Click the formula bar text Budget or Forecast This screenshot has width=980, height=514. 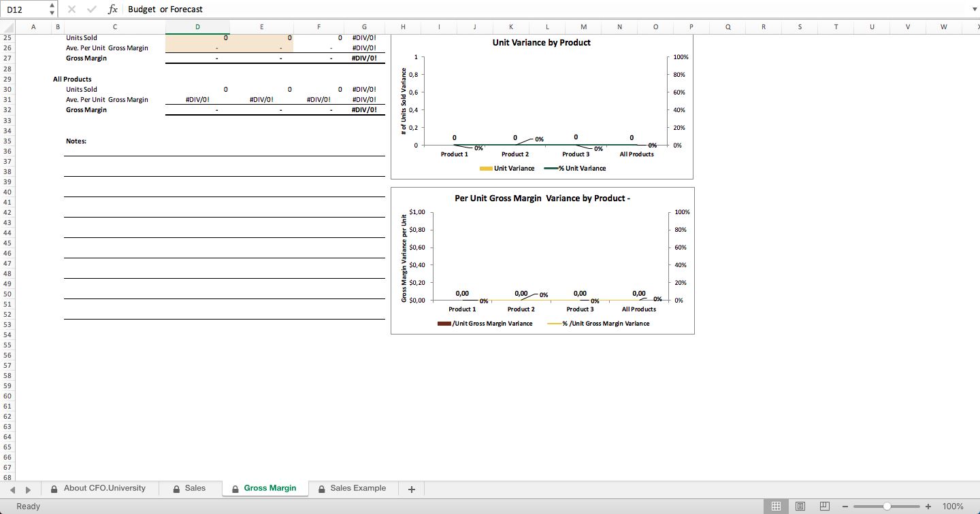(165, 10)
